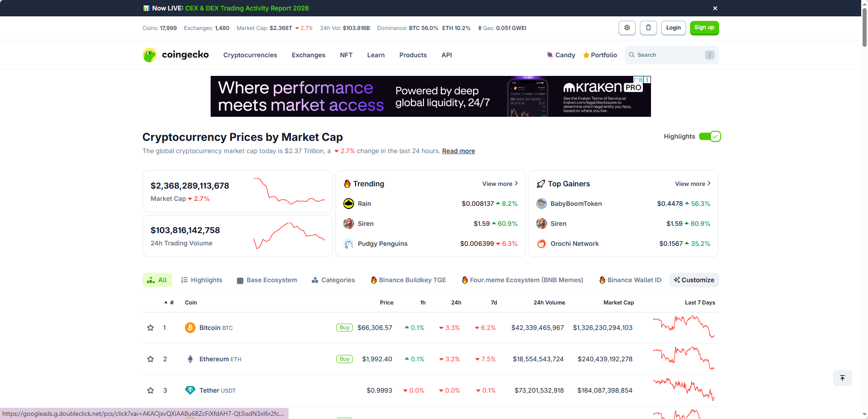Favorite Bitcoin with the star icon

(151, 328)
